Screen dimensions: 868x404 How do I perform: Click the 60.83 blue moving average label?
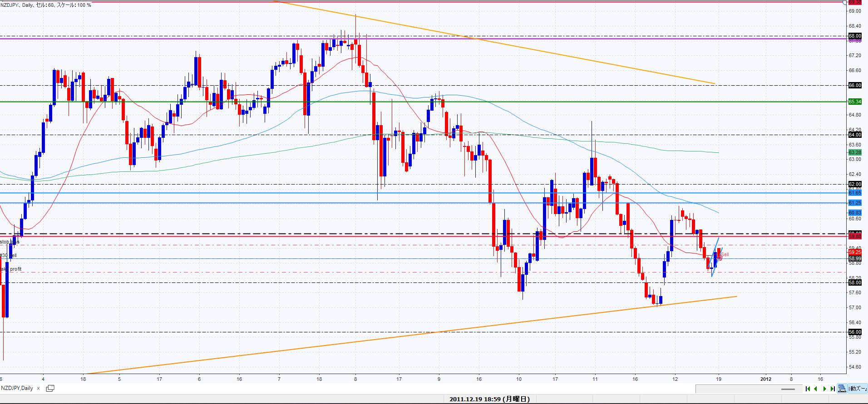pos(855,213)
